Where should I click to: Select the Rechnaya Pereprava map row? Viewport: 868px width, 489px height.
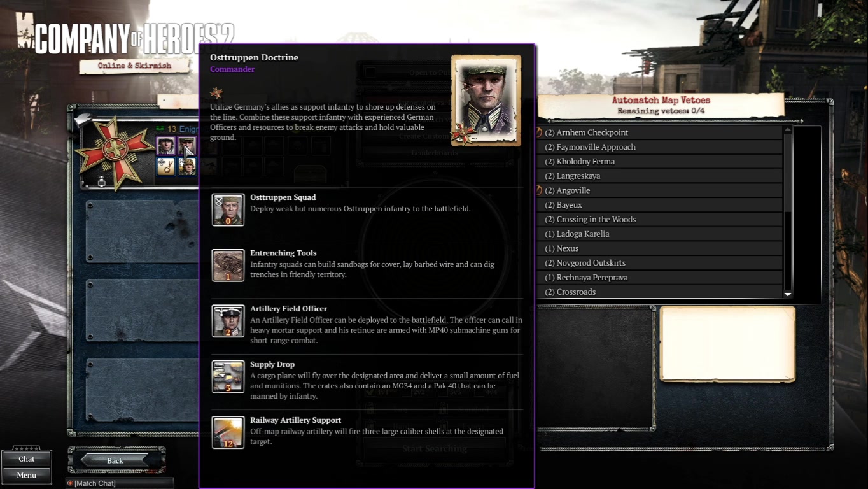tap(659, 278)
